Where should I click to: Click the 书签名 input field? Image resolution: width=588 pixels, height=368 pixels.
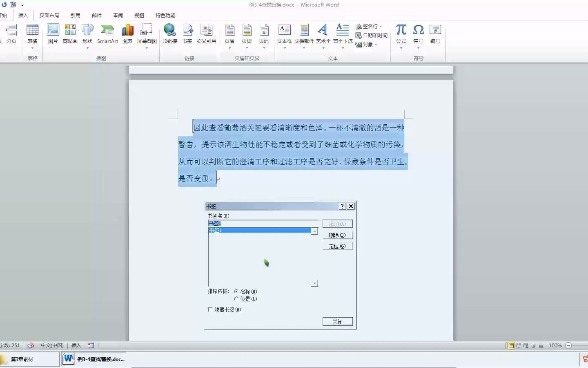tap(263, 223)
